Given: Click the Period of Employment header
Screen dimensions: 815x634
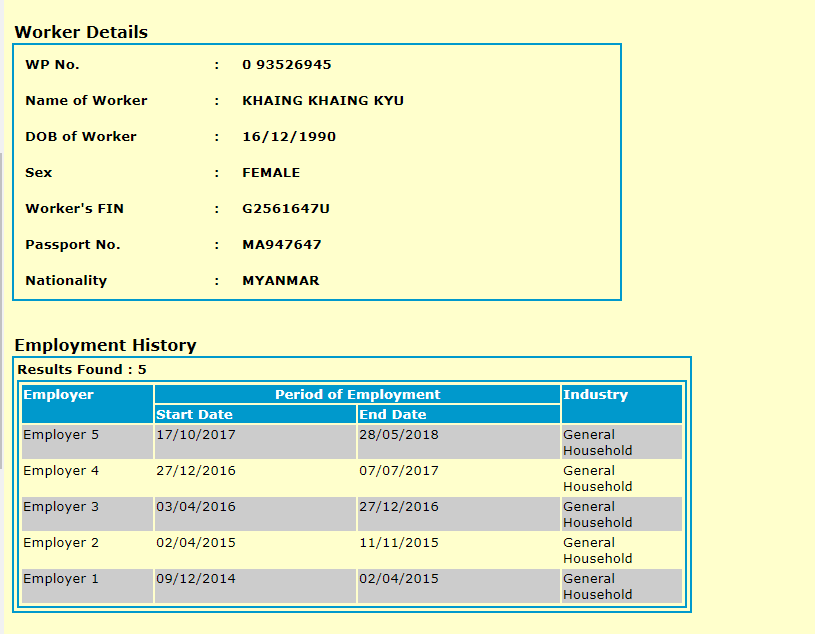Looking at the screenshot, I should pos(357,395).
